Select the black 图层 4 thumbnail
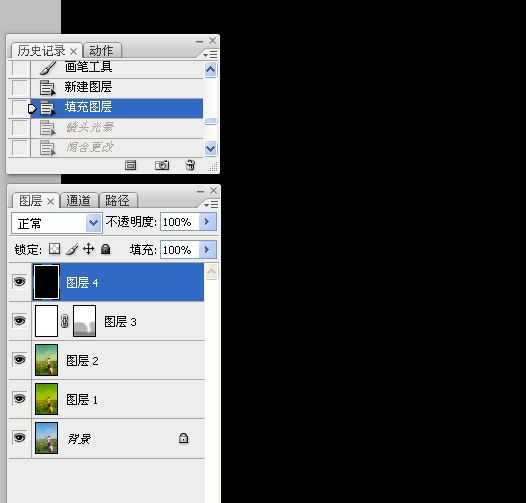 click(46, 282)
